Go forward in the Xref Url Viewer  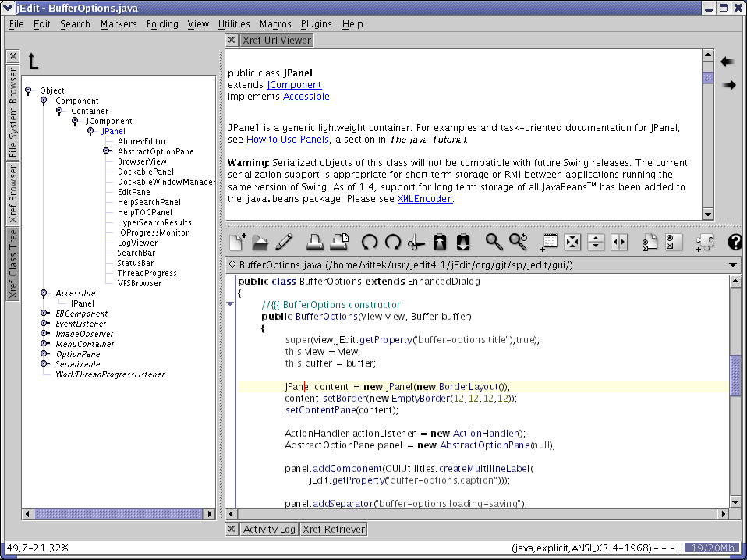[x=729, y=85]
